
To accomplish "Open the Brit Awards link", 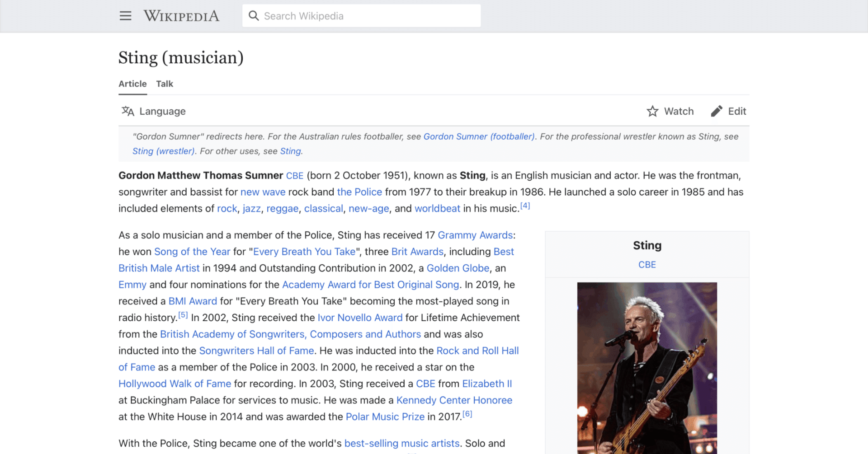I will pos(417,252).
